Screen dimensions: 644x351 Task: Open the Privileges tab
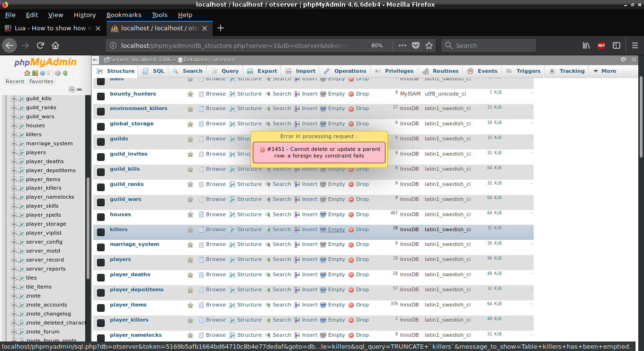pyautogui.click(x=394, y=71)
